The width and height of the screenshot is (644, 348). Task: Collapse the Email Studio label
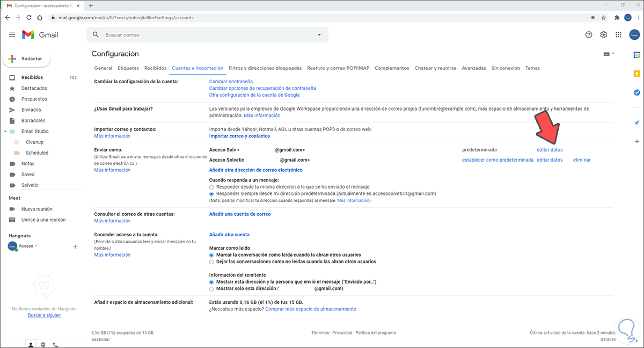pyautogui.click(x=5, y=132)
